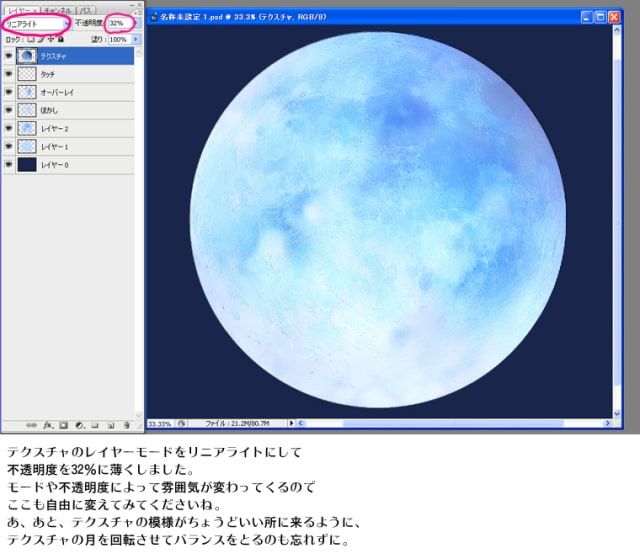Hide the テクスチャ layer
The width and height of the screenshot is (640, 559).
(x=8, y=55)
